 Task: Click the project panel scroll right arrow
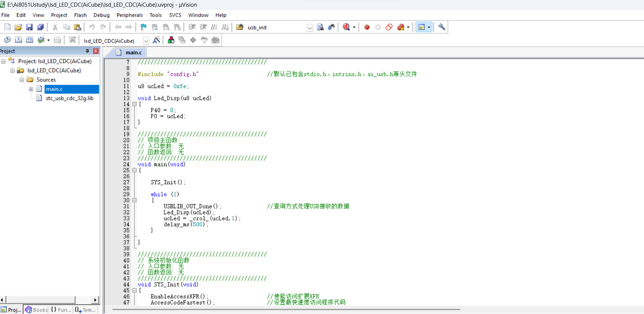click(x=95, y=300)
